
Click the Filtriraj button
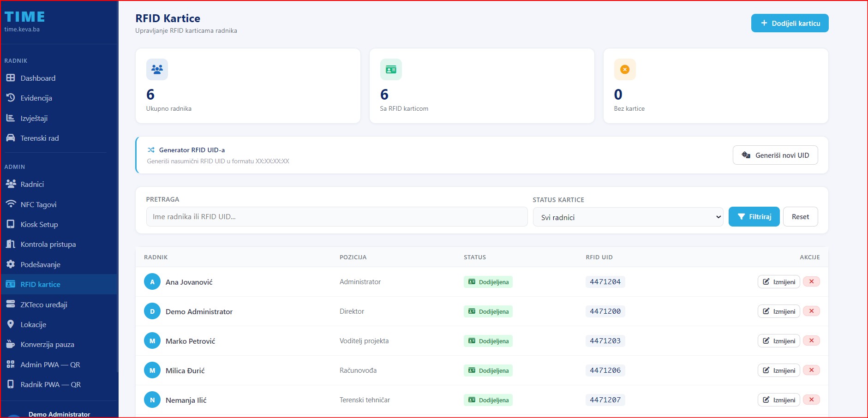tap(754, 216)
